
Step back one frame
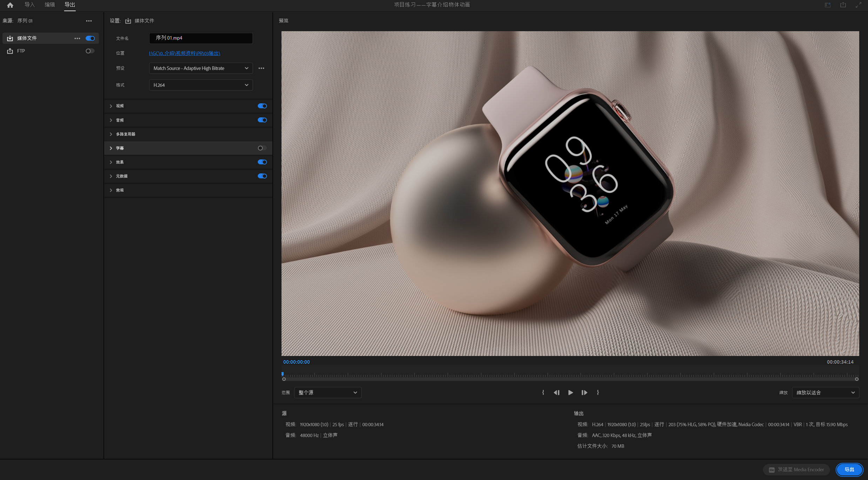[x=556, y=392]
